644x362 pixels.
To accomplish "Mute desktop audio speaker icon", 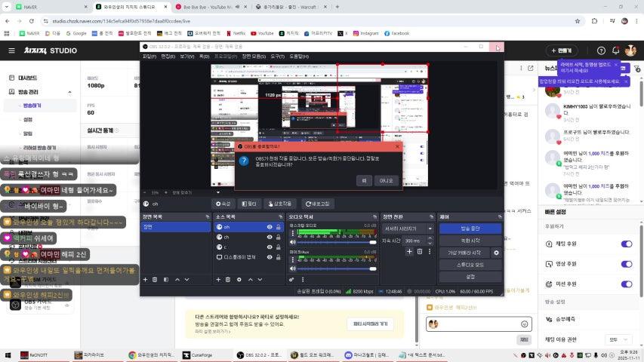I will tap(293, 241).
